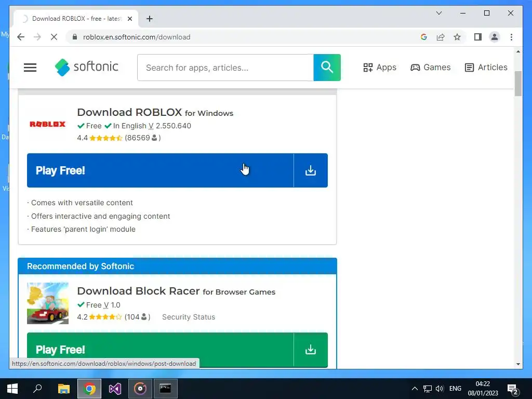The width and height of the screenshot is (532, 399).
Task: Open the Games section
Action: coord(430,67)
